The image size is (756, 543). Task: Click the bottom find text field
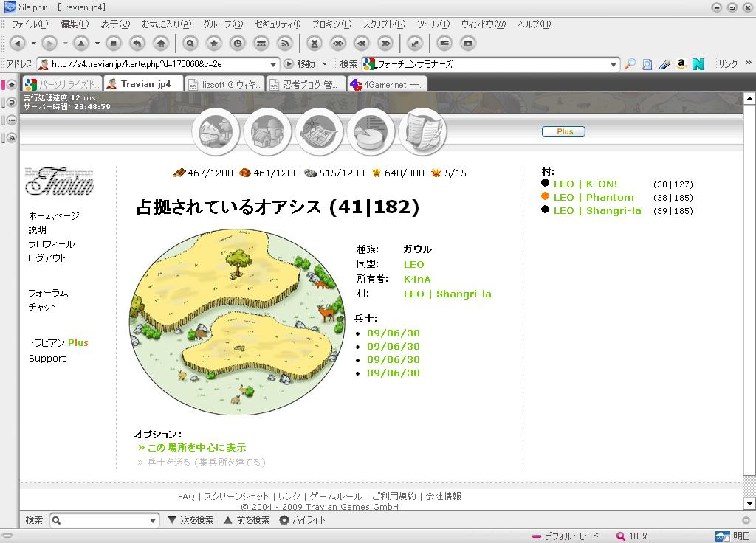100,520
